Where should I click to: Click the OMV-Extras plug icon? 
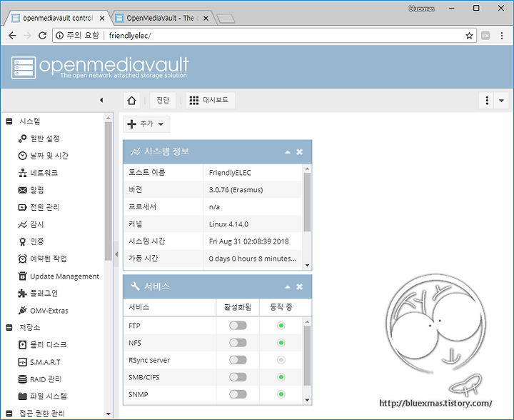coord(22,310)
